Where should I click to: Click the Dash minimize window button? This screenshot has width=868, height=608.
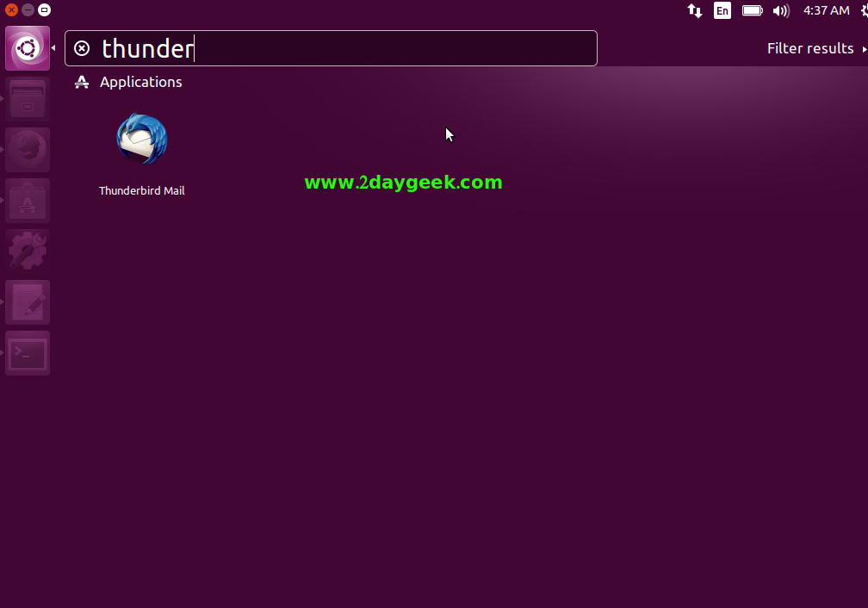click(x=28, y=10)
